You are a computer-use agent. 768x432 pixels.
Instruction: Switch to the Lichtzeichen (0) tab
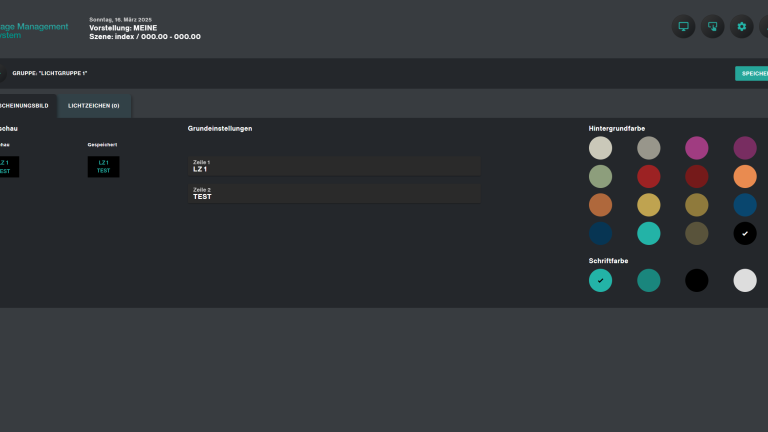coord(94,105)
